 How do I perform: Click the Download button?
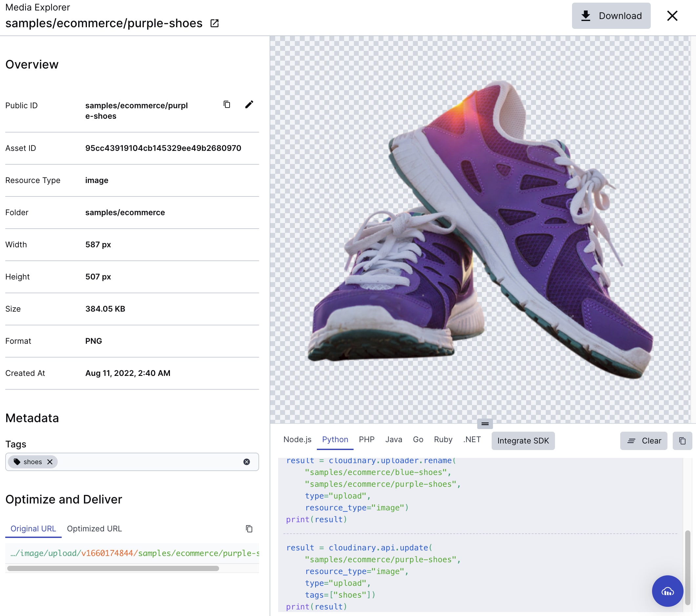point(611,16)
